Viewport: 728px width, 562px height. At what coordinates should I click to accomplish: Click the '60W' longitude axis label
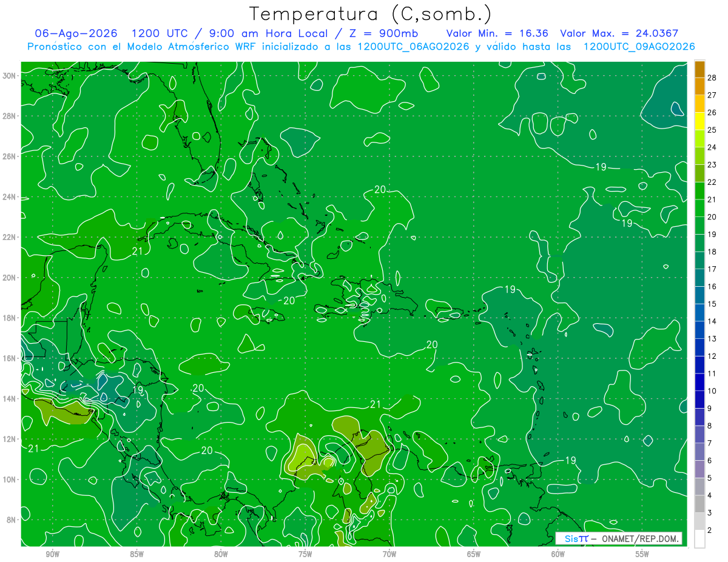[558, 554]
